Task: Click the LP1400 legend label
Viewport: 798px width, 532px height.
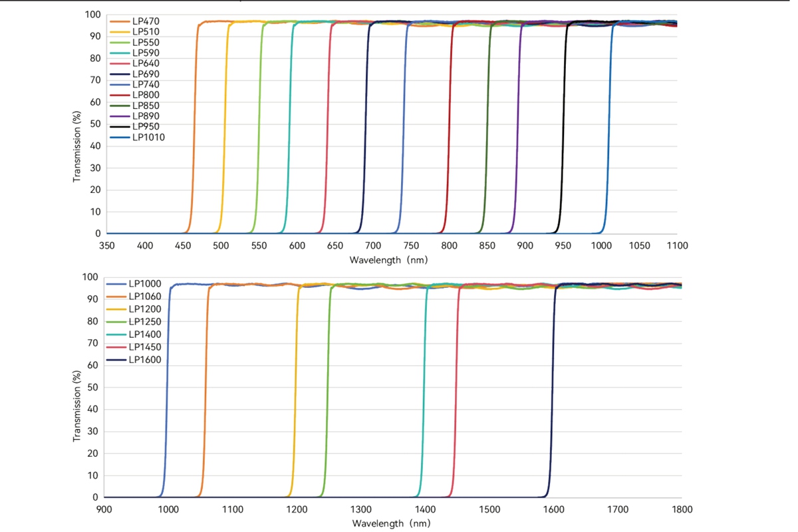Action: (134, 334)
